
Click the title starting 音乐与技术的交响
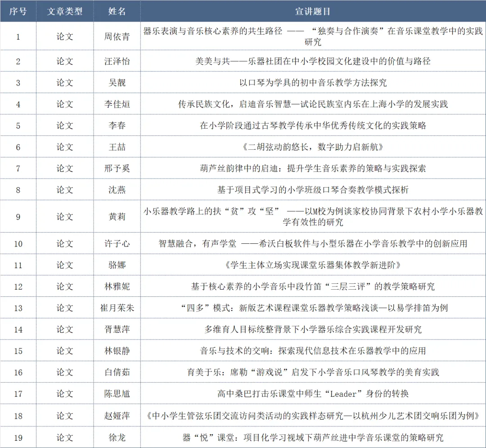(313, 351)
